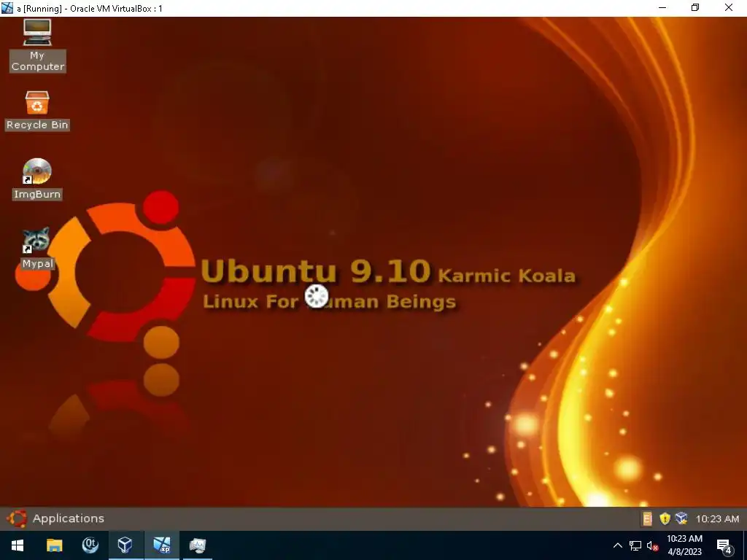Open the Windows Start button
The height and width of the screenshot is (560, 747).
(18, 545)
